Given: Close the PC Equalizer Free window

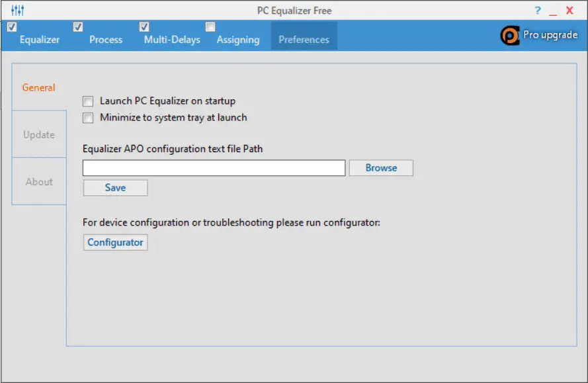Looking at the screenshot, I should point(569,10).
